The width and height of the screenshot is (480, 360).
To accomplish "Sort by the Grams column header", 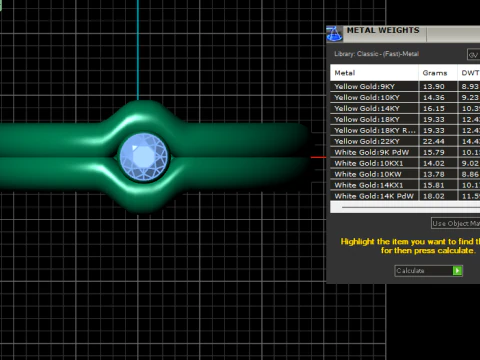I will pos(438,73).
